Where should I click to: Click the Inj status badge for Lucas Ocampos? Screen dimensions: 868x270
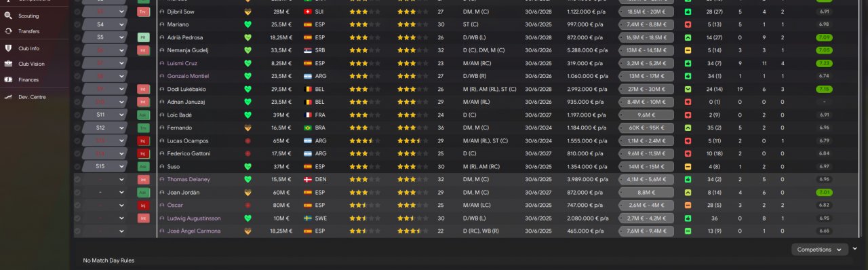coord(143,140)
